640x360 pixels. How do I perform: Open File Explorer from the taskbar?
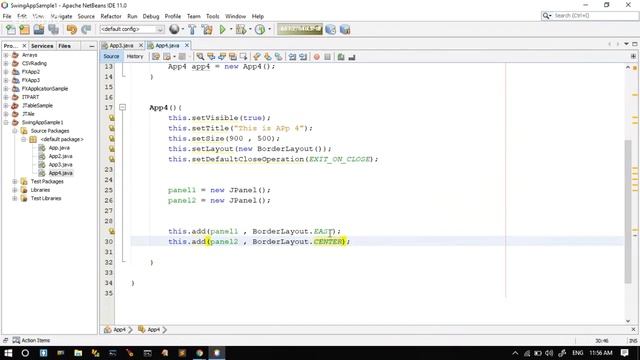point(78,353)
